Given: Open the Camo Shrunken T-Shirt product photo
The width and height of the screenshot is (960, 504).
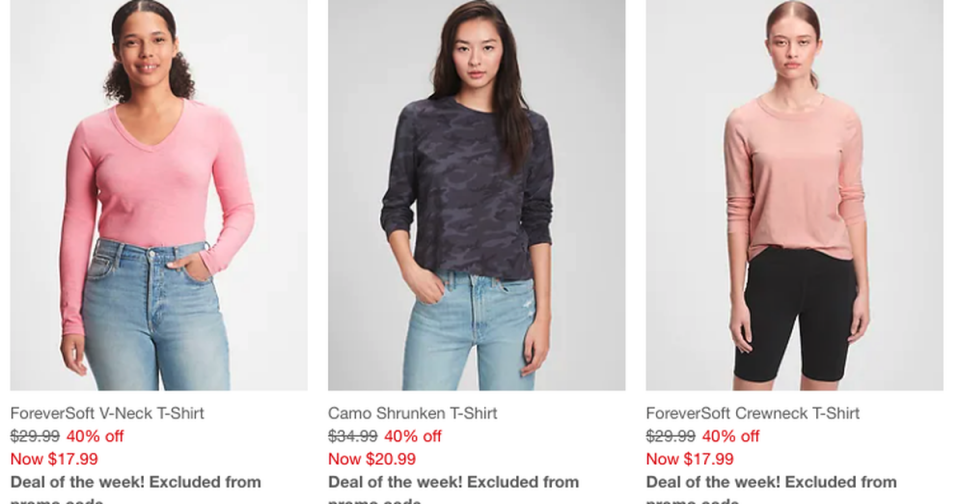Looking at the screenshot, I should (476, 195).
